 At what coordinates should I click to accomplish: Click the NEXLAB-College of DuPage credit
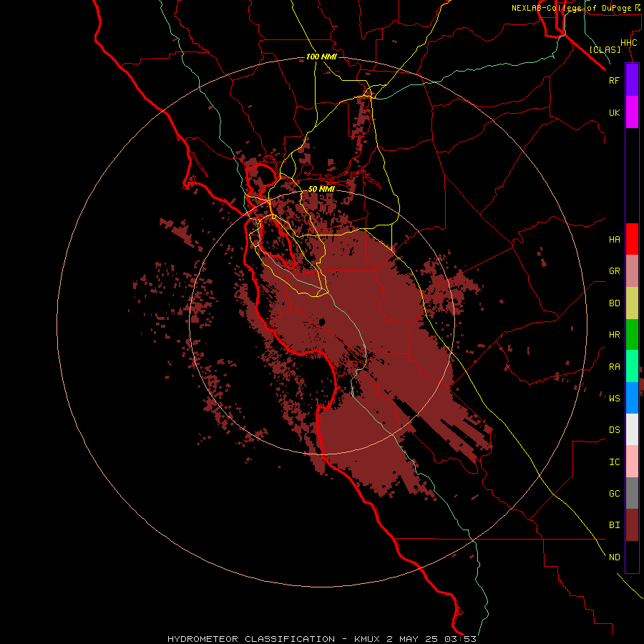click(575, 8)
